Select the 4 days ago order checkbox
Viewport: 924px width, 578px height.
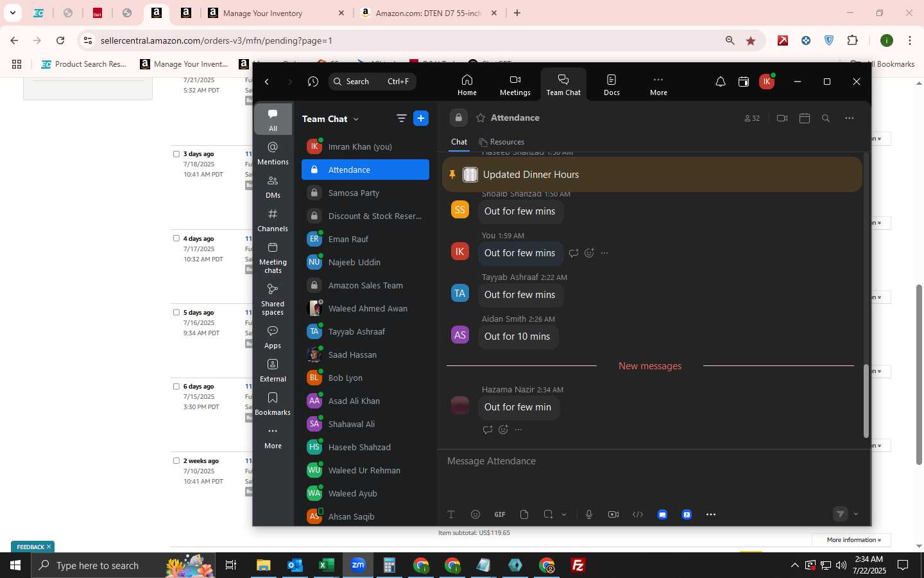176,238
